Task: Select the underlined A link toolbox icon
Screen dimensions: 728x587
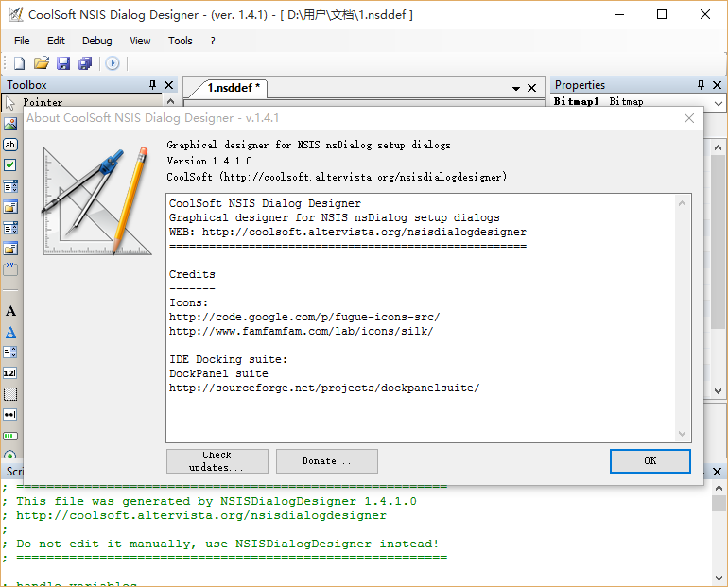Action: 10,332
